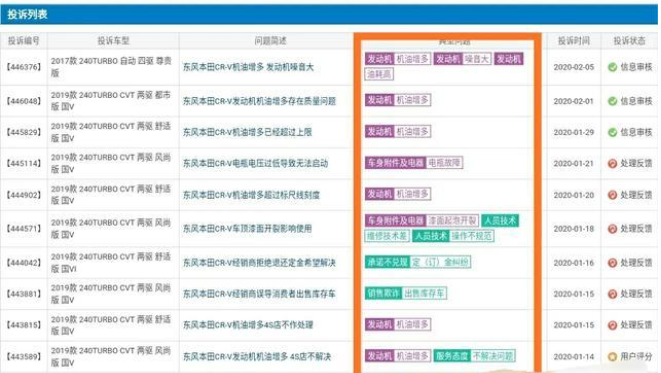Click date 2020-02-01
The width and height of the screenshot is (661, 373).
573,101
